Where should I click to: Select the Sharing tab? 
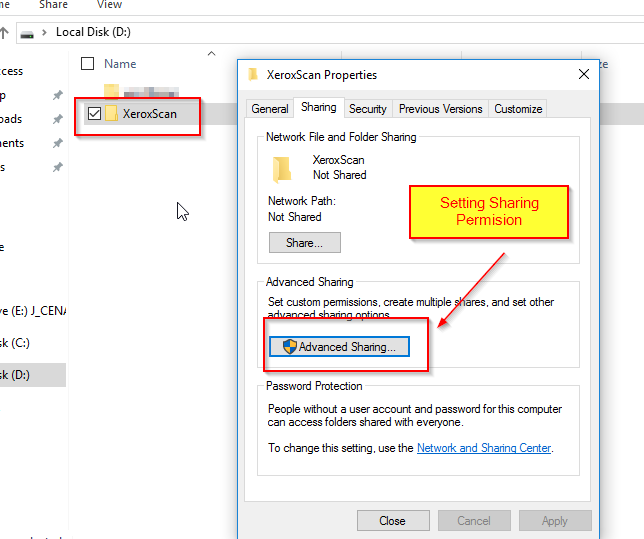pyautogui.click(x=319, y=107)
